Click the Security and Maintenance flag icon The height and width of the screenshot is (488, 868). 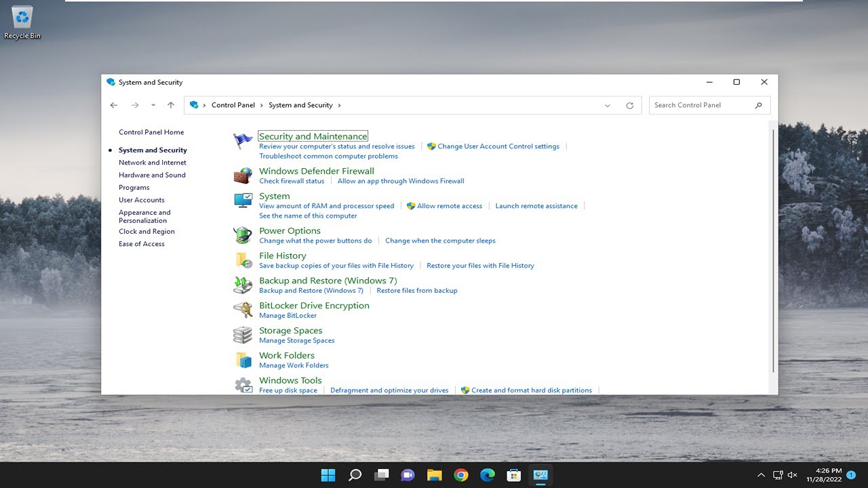(x=243, y=141)
